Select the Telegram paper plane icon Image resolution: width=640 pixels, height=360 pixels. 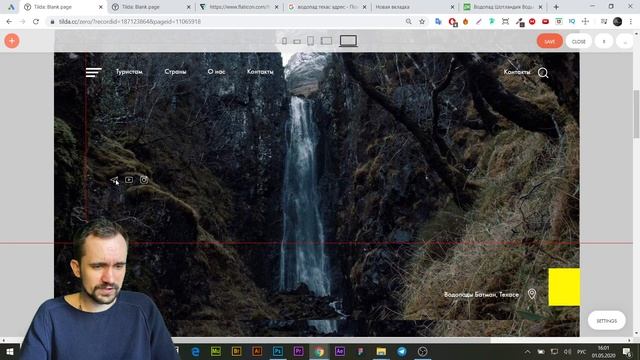(x=114, y=180)
